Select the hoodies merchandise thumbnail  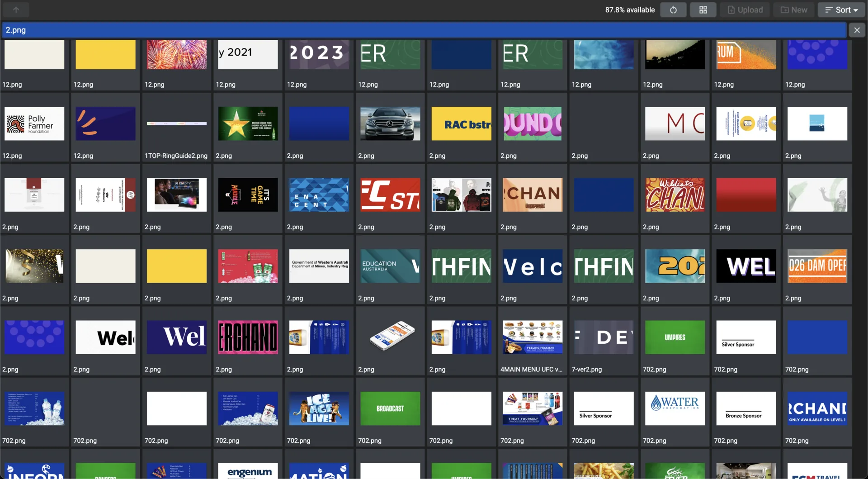pos(461,194)
